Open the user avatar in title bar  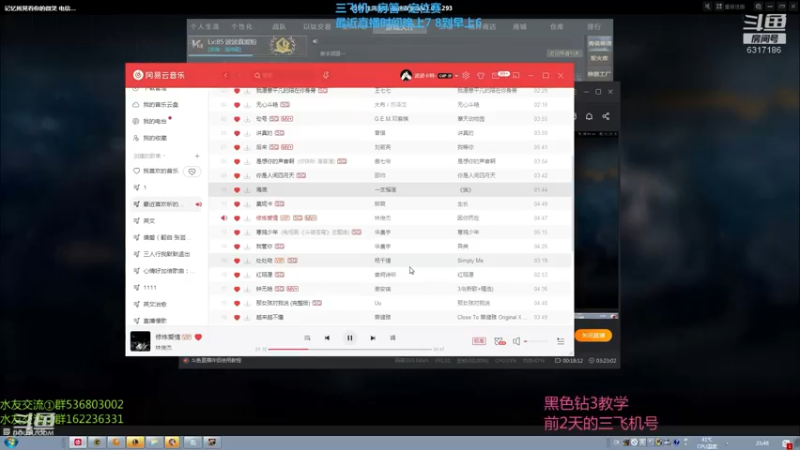point(406,76)
